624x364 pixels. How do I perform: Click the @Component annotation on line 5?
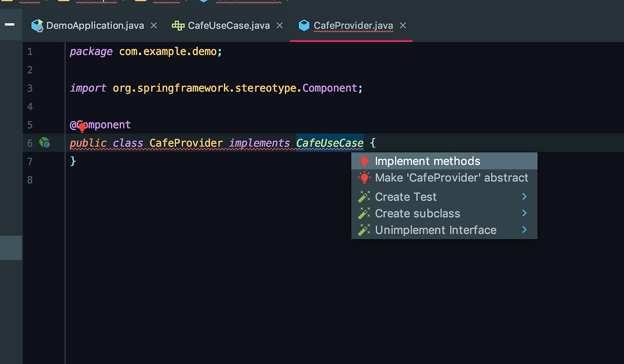click(x=100, y=125)
